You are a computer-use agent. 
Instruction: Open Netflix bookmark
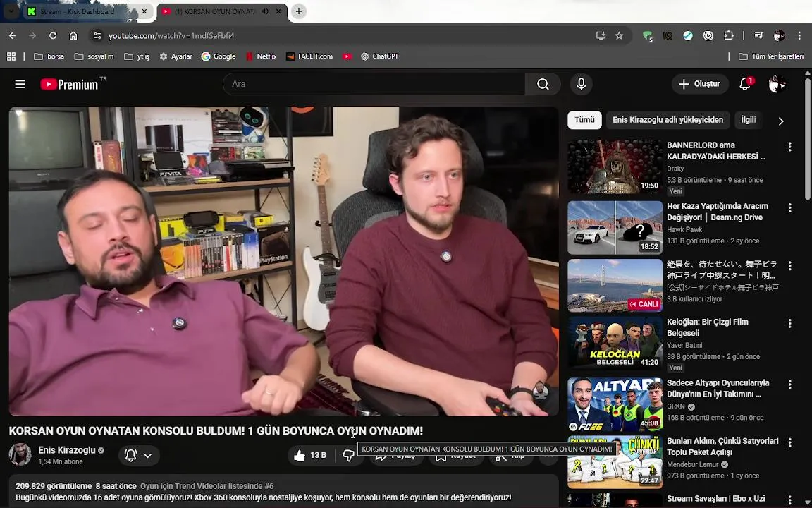(261, 56)
